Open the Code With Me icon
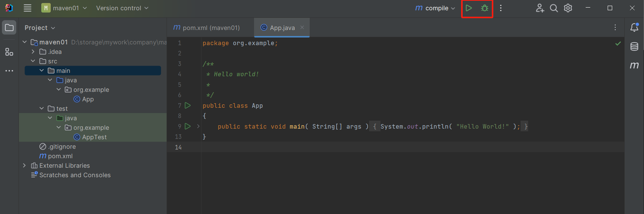This screenshot has height=214, width=644. point(540,8)
